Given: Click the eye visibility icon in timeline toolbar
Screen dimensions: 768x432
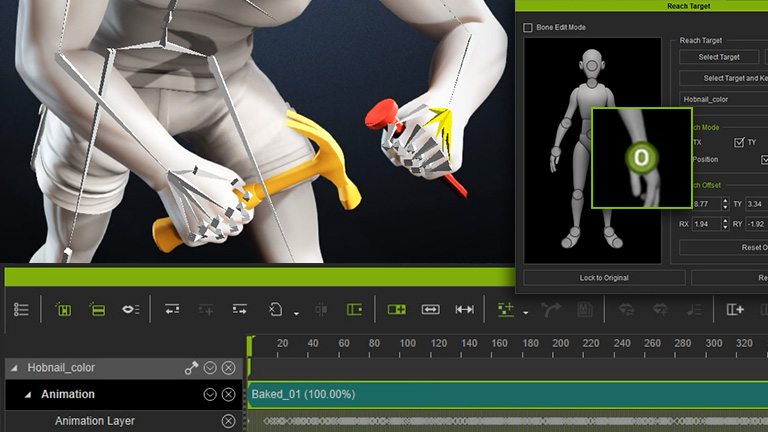Looking at the screenshot, I should (x=130, y=310).
